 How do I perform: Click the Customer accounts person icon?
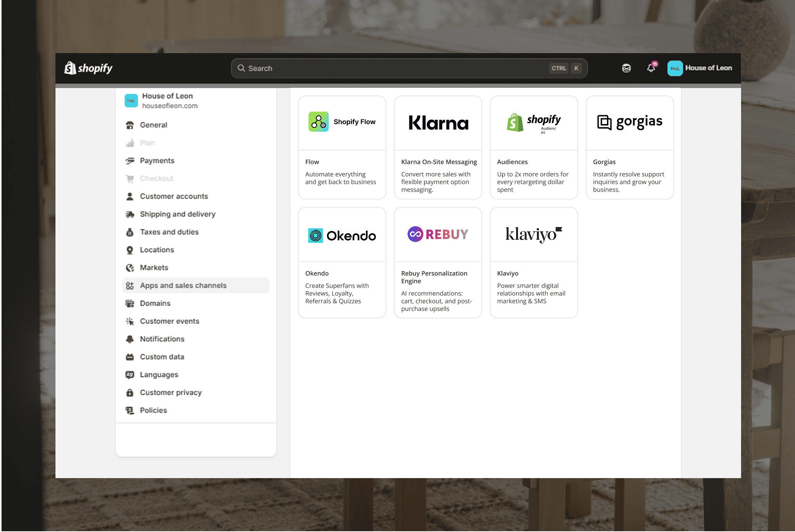coord(130,196)
